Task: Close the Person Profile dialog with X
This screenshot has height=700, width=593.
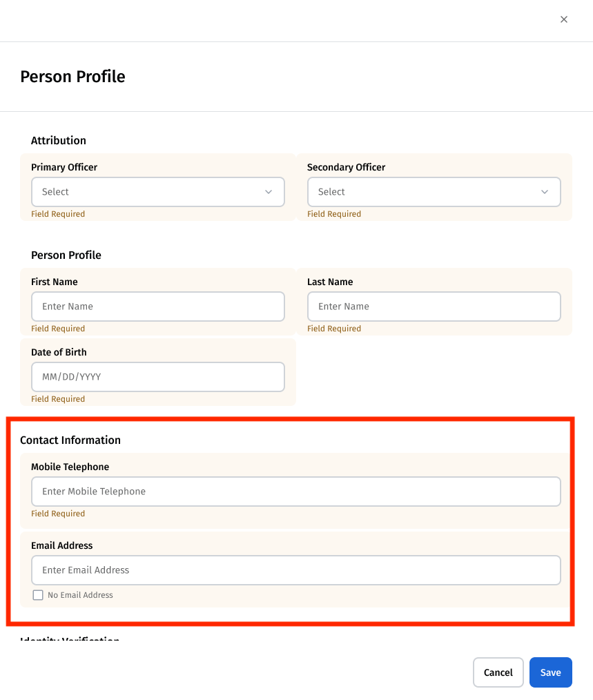Action: (564, 19)
